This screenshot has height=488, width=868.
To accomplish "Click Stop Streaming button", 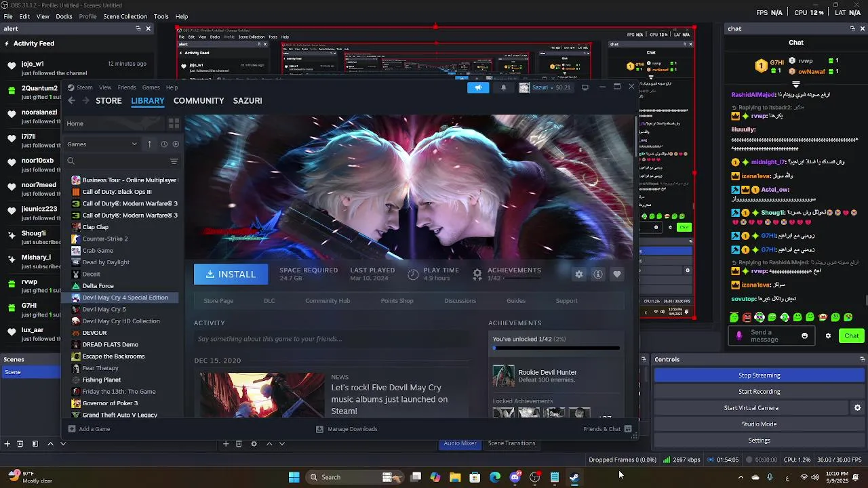I will point(759,375).
